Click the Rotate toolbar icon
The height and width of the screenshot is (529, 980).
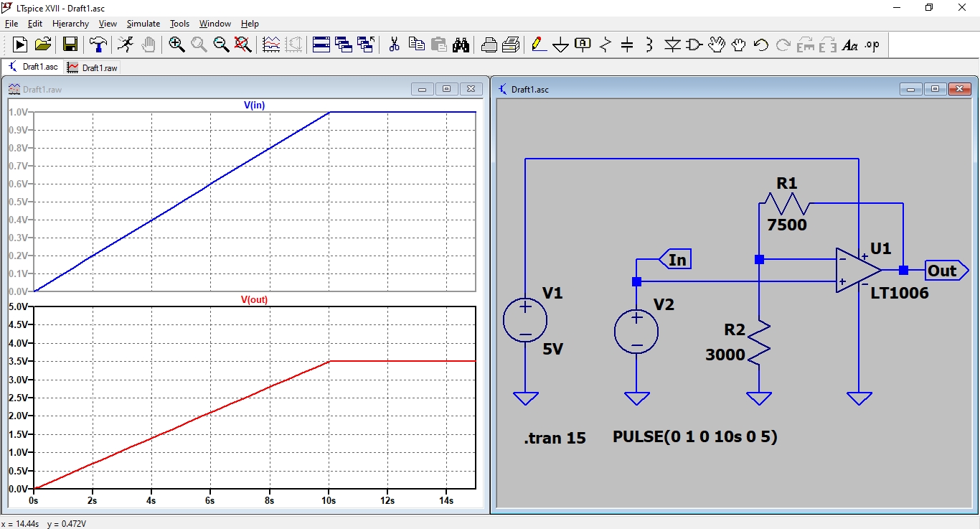806,45
